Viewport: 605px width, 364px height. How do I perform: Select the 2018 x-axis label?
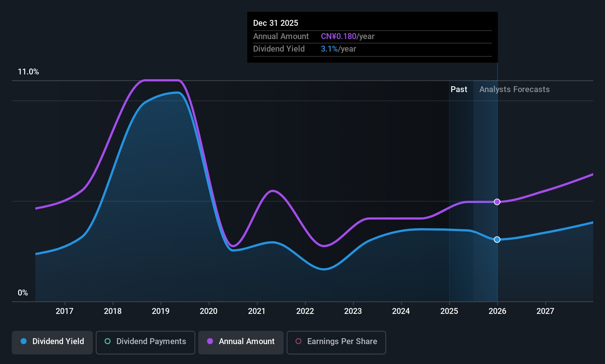pos(113,311)
